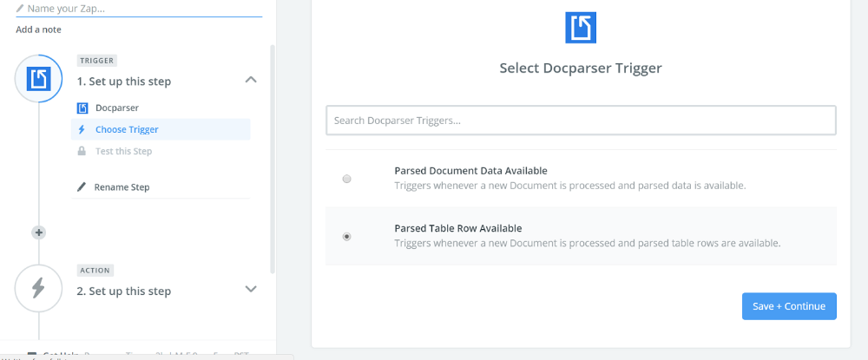Click the ACTION label badge
Image resolution: width=868 pixels, height=360 pixels.
pyautogui.click(x=95, y=271)
